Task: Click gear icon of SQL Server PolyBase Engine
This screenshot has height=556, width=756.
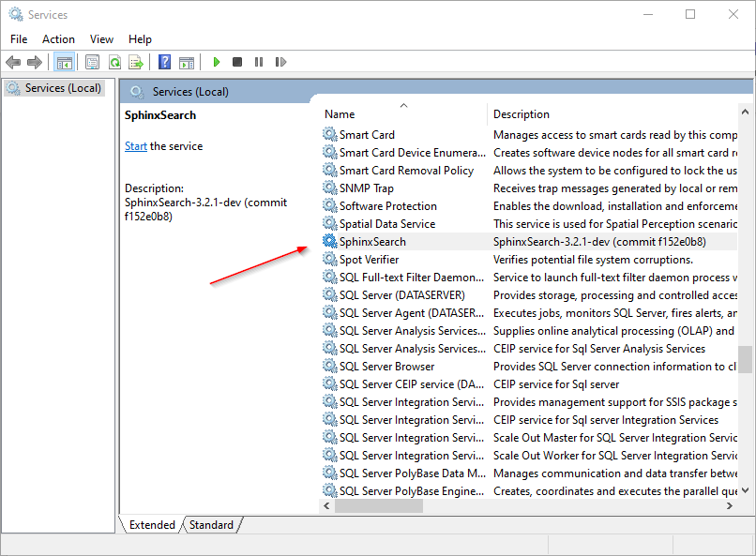Action: pos(330,491)
